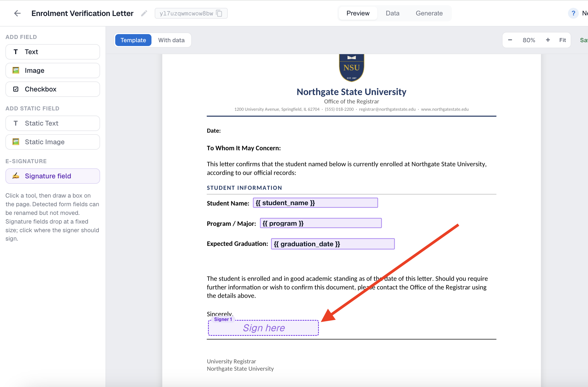Choose the Checkbox field tool
This screenshot has width=588, height=387.
point(53,89)
